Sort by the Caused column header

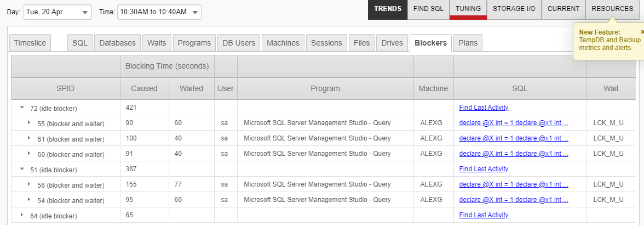(144, 88)
